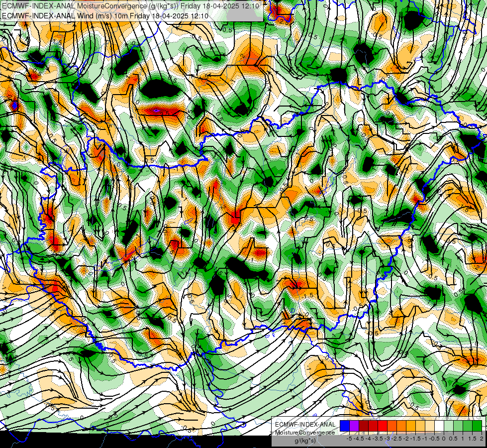Click the legend tick value 1.5
The height and width of the screenshot is (448, 487).
(x=472, y=439)
